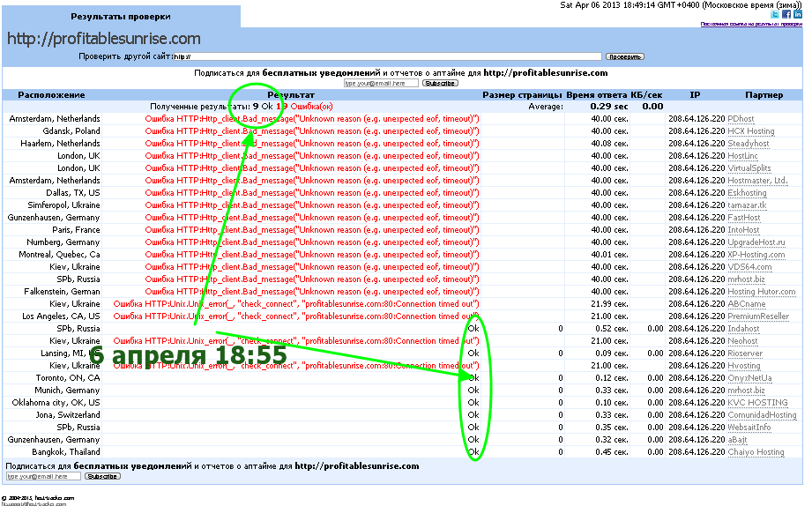Click the LinkedIn share icon
This screenshot has height=506, width=812.
[798, 14]
